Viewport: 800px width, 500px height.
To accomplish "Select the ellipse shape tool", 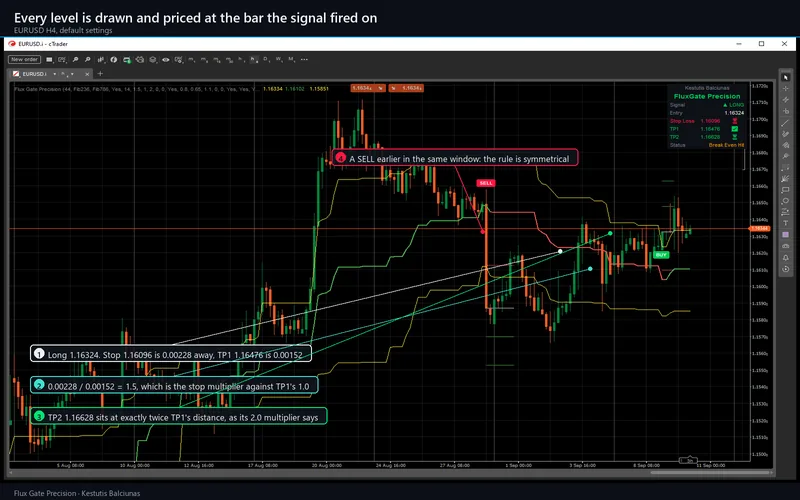I will [x=785, y=201].
